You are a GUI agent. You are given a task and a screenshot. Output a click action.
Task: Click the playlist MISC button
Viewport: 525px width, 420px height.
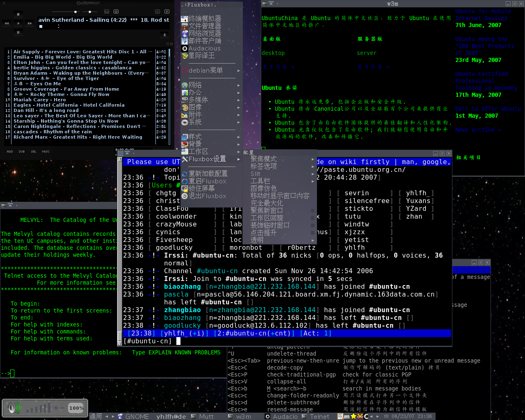click(x=46, y=151)
